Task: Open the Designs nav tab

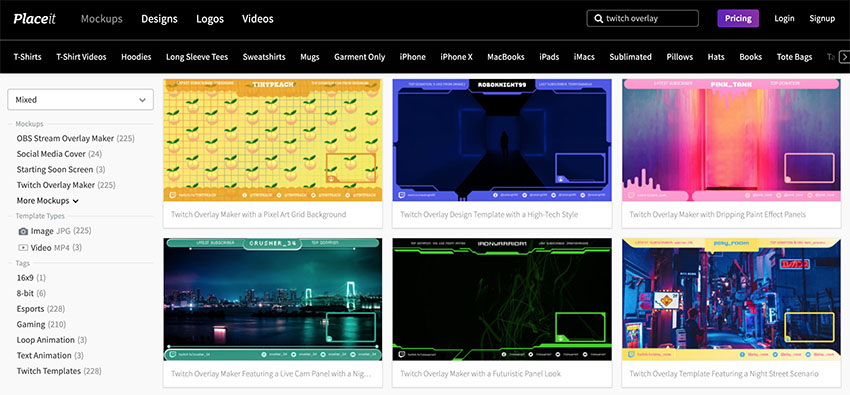Action: click(159, 18)
